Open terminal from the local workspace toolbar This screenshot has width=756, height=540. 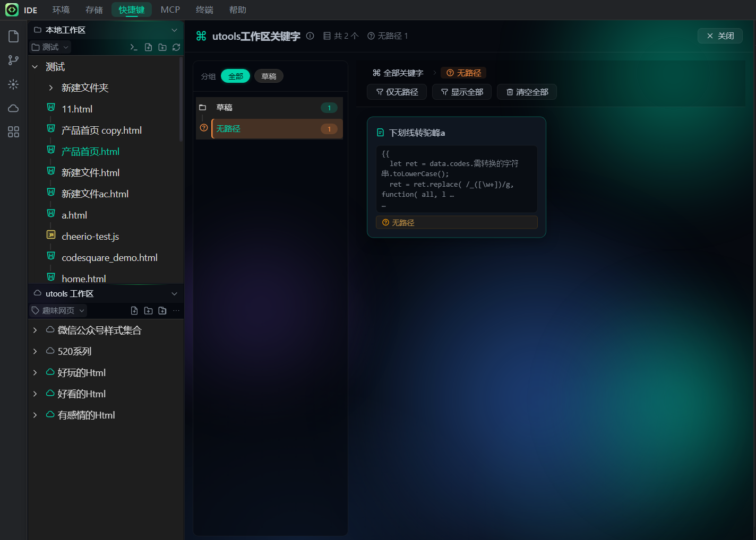[x=134, y=47]
